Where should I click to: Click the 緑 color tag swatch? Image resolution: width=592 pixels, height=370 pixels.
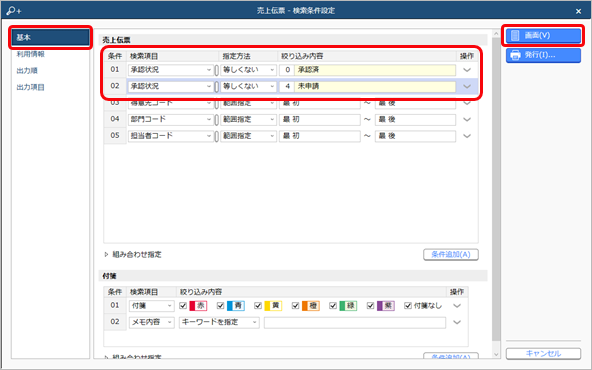(x=348, y=306)
